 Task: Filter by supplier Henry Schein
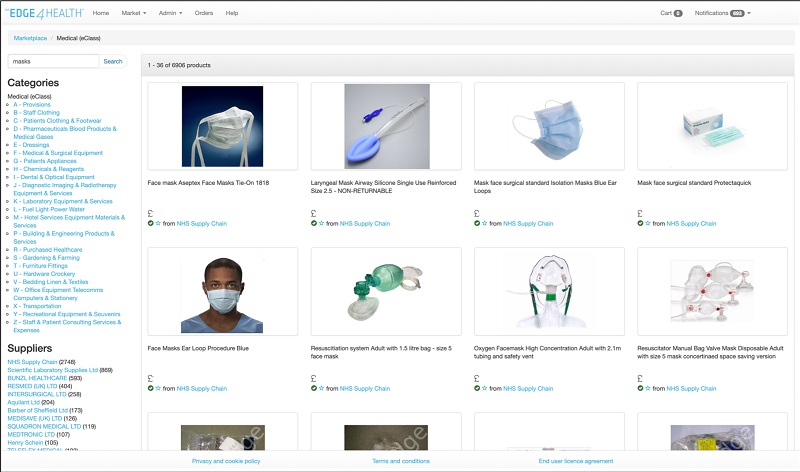[26, 443]
